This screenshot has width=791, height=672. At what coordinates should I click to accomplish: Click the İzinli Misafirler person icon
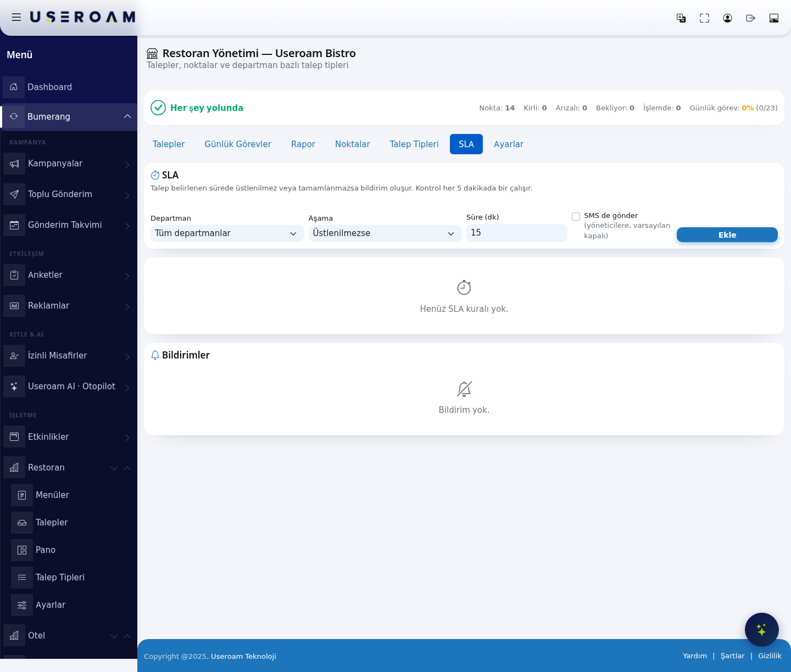pyautogui.click(x=14, y=356)
